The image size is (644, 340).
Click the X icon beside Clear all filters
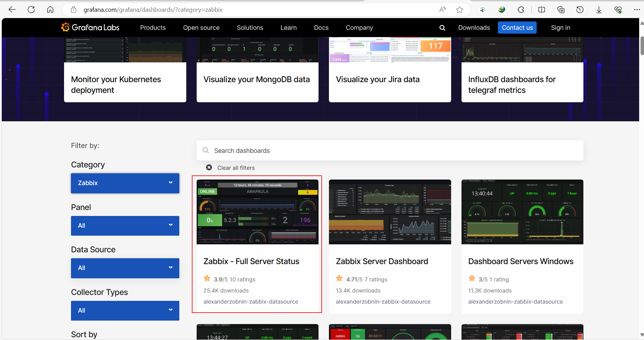(209, 167)
